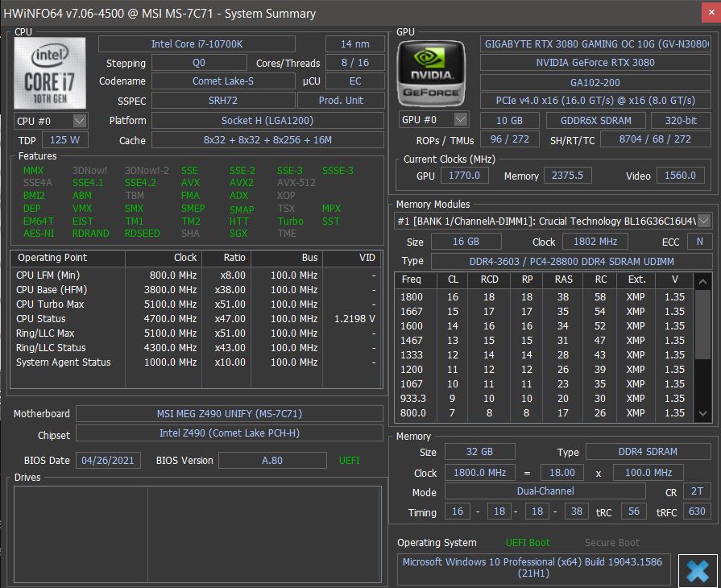Click the PCIe v4.0 x16 link field

click(x=595, y=100)
